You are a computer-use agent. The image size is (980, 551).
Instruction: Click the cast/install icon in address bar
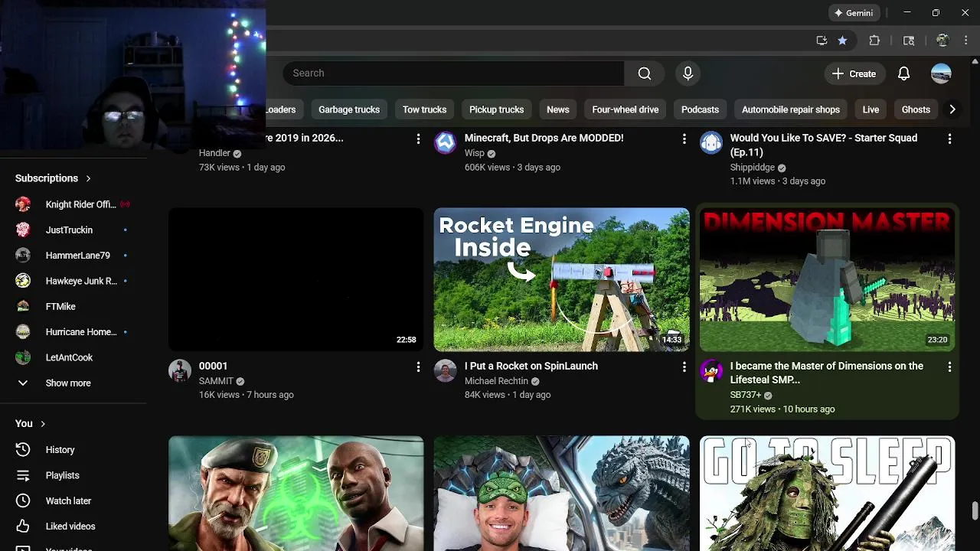(822, 41)
